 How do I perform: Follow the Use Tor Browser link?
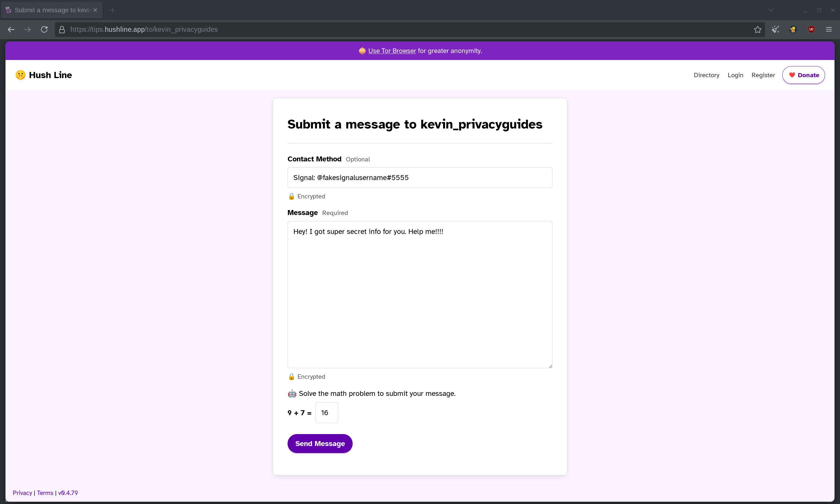pyautogui.click(x=392, y=51)
